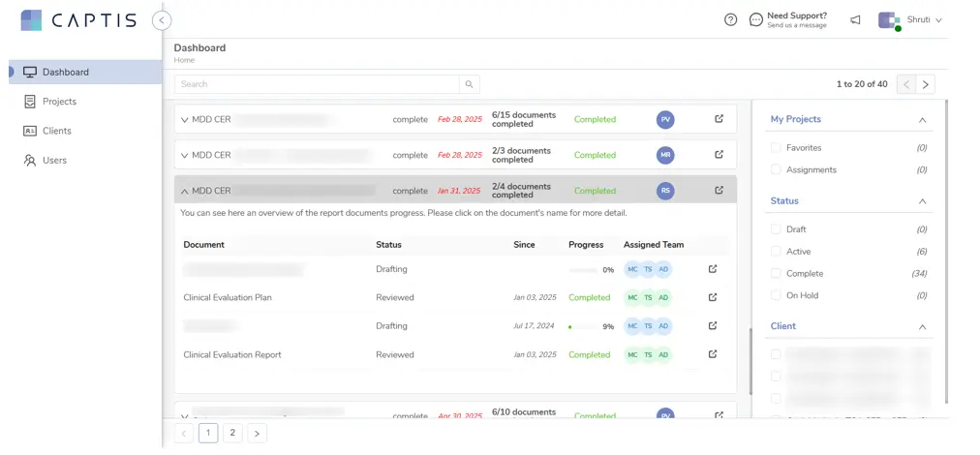Viewport: 980px width, 455px height.
Task: Click the search magnifier icon
Action: pyautogui.click(x=469, y=84)
